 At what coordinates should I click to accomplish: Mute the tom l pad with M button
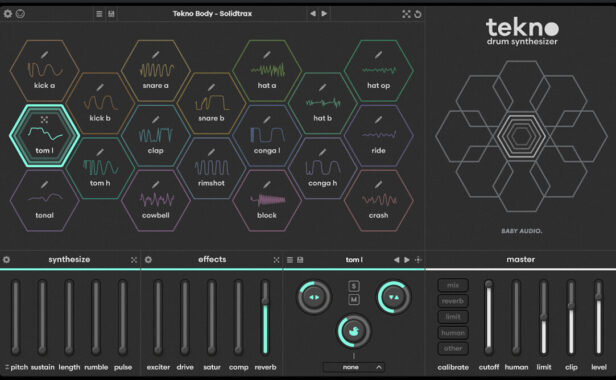tap(354, 300)
